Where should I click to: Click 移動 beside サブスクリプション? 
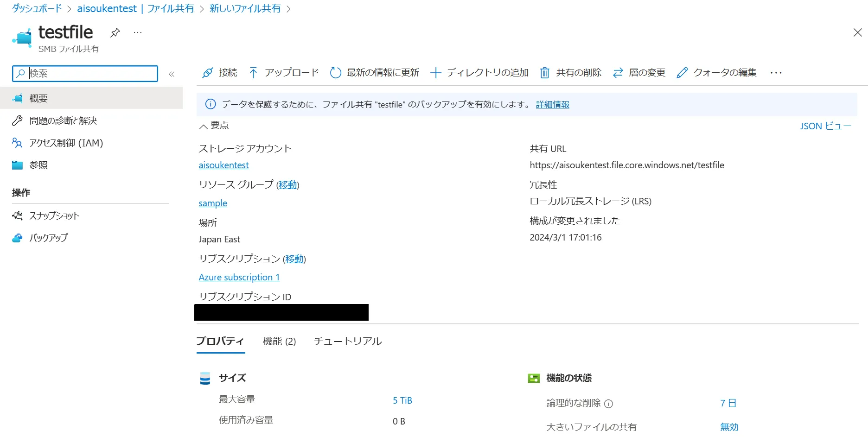(x=294, y=259)
